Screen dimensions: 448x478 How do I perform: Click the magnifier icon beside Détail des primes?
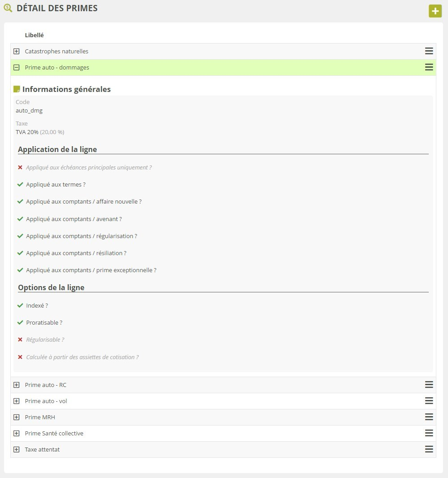tap(8, 8)
